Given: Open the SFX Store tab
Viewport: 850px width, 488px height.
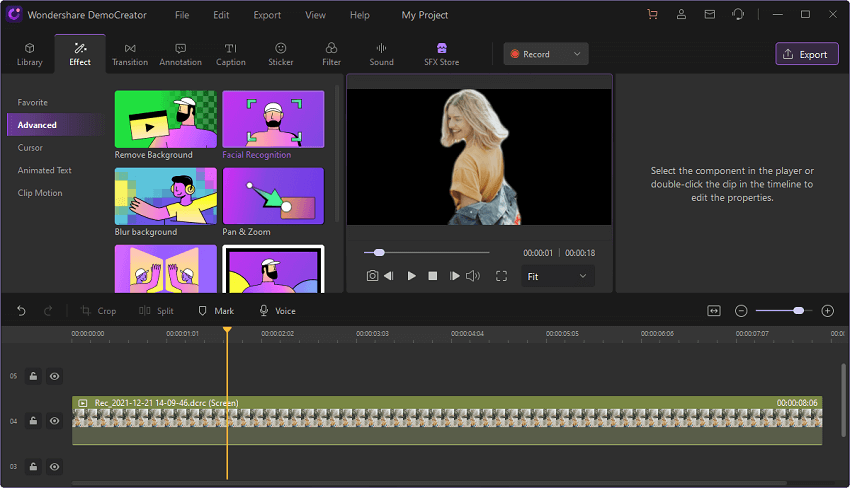Looking at the screenshot, I should coord(441,54).
